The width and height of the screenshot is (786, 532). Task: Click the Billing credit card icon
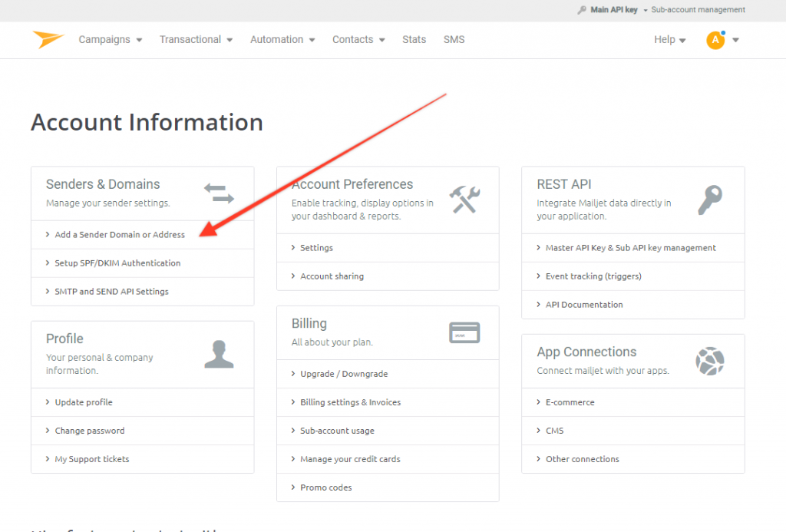(x=464, y=332)
